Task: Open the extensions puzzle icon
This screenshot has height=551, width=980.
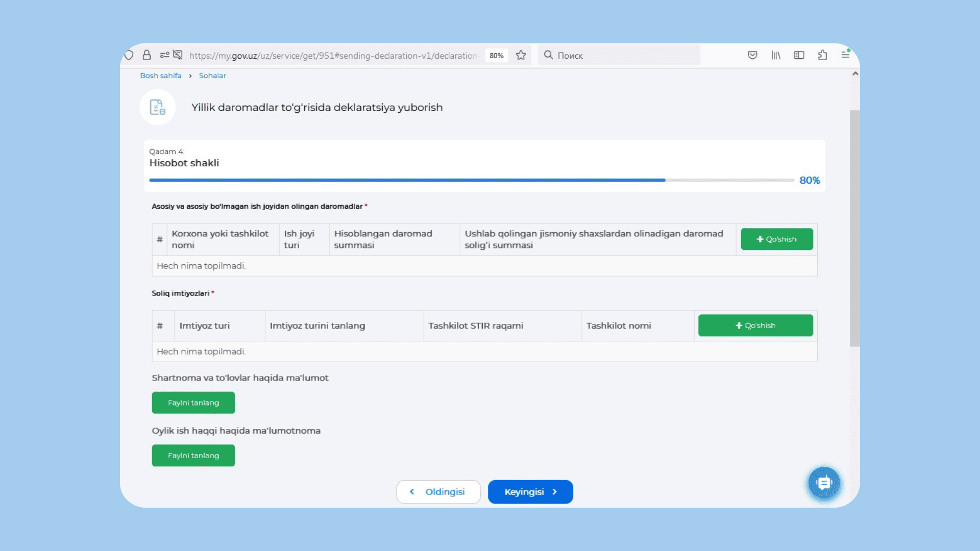Action: pos(822,55)
